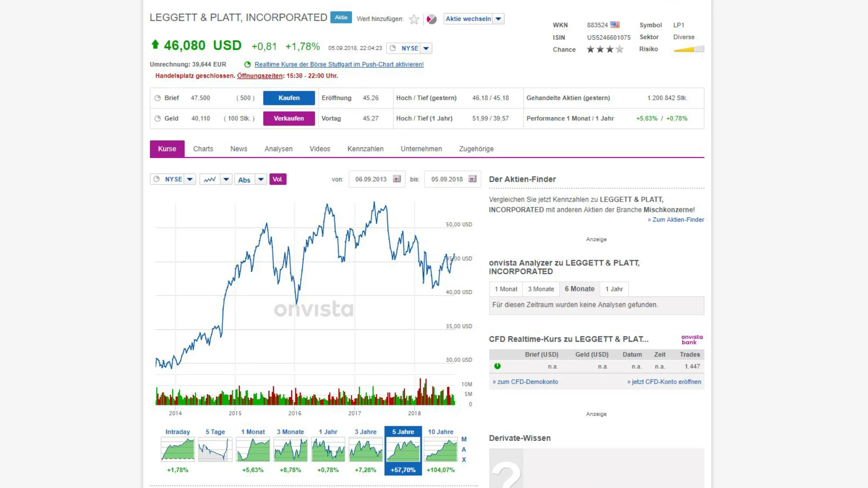Click the Aktie badge next to title
The height and width of the screenshot is (488, 868).
click(341, 17)
